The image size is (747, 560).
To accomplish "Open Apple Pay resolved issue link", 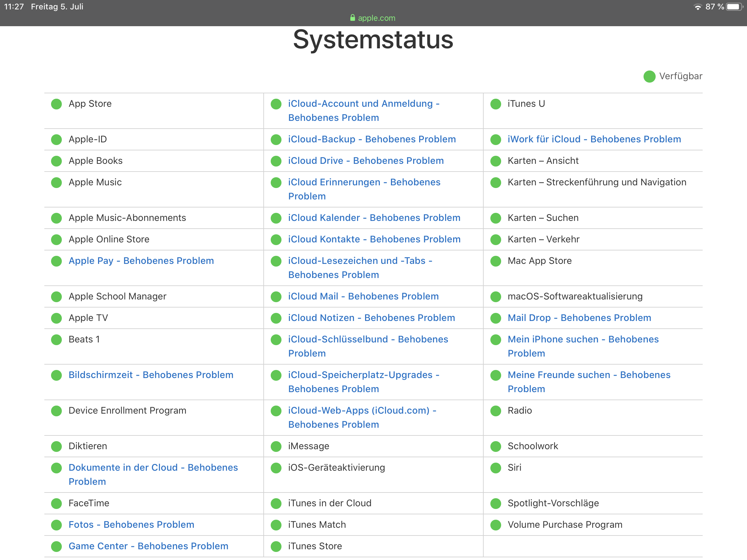I will 141,261.
